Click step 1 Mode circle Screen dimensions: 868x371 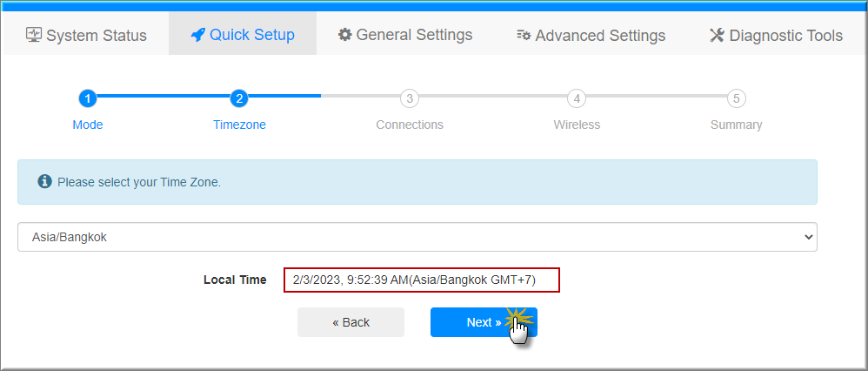(x=87, y=98)
